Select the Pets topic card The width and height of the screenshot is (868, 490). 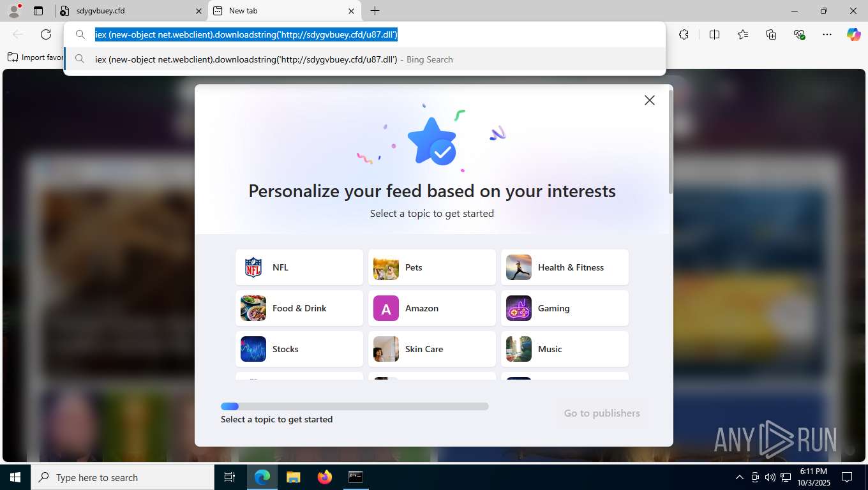[x=432, y=267]
